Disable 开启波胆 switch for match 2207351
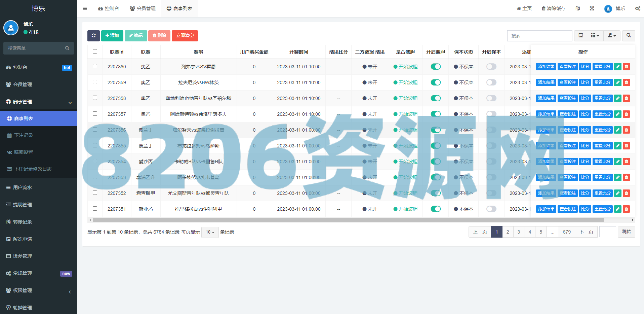644x314 pixels. [x=436, y=209]
